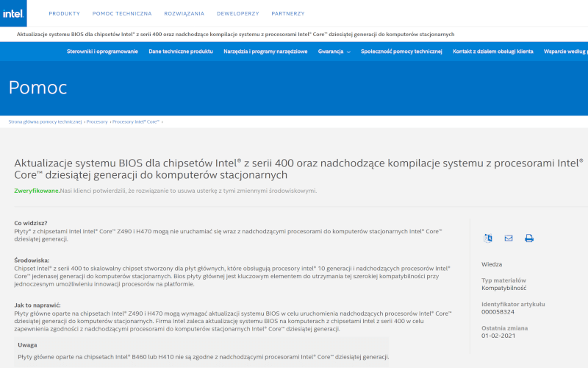Open Pomoc techniczna in top navigation

coord(122,13)
